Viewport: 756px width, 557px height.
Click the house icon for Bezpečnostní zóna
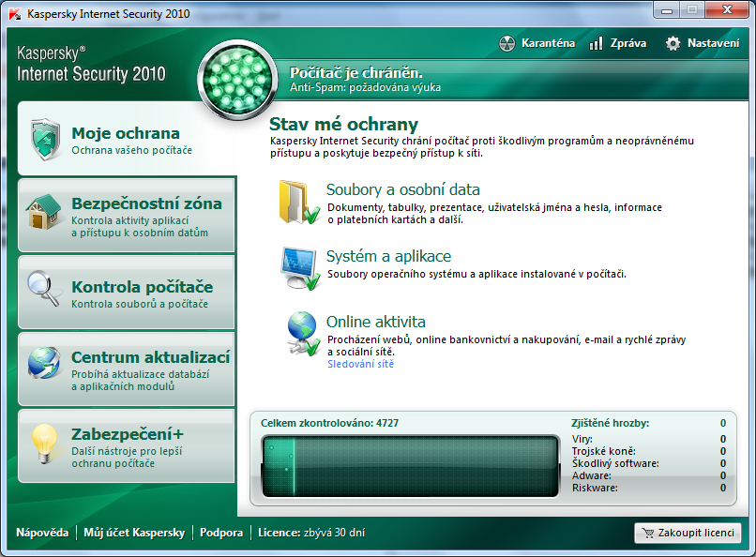(x=44, y=213)
